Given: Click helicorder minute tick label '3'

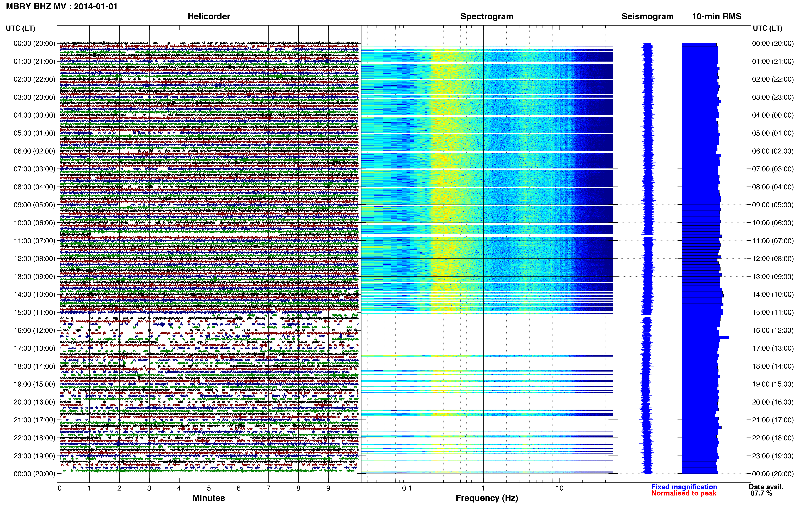Looking at the screenshot, I should (x=149, y=488).
